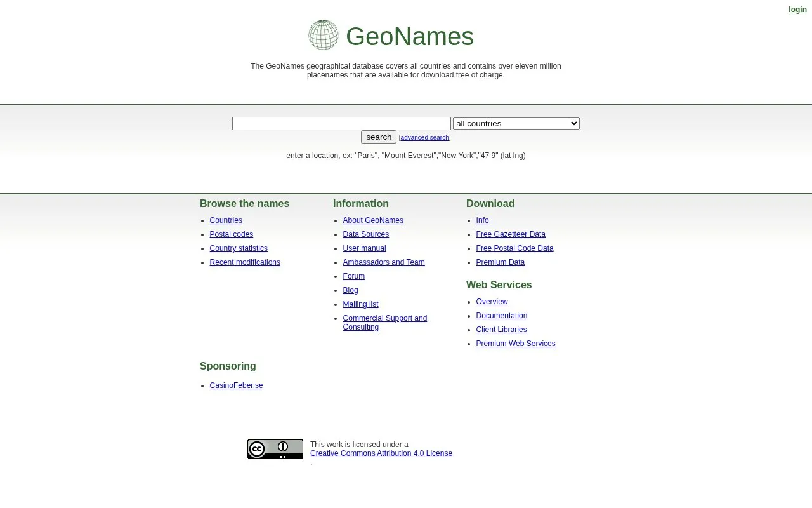Visit the CasinoFeber.se sponsor link

point(237,385)
